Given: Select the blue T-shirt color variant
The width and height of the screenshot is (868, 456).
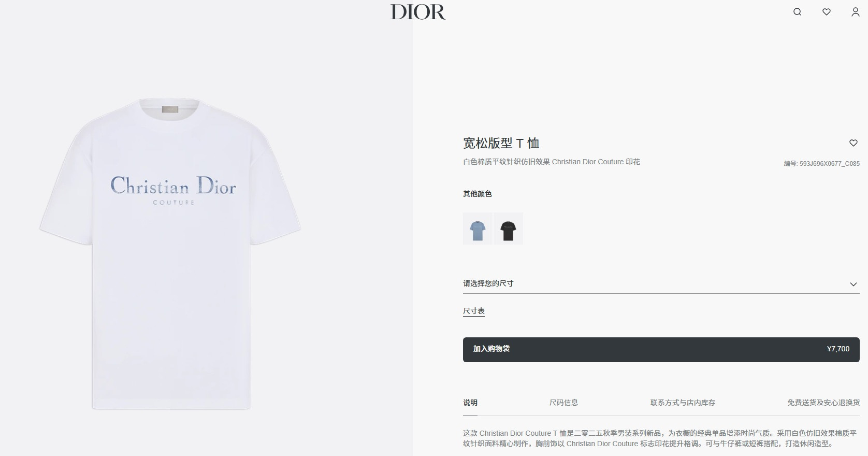Looking at the screenshot, I should [x=478, y=229].
